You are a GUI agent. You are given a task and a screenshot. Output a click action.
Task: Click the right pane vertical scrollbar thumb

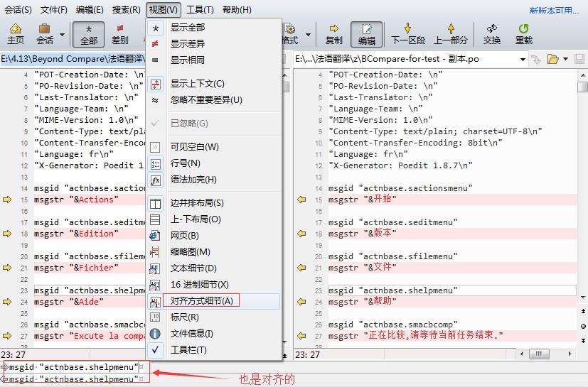[x=582, y=87]
